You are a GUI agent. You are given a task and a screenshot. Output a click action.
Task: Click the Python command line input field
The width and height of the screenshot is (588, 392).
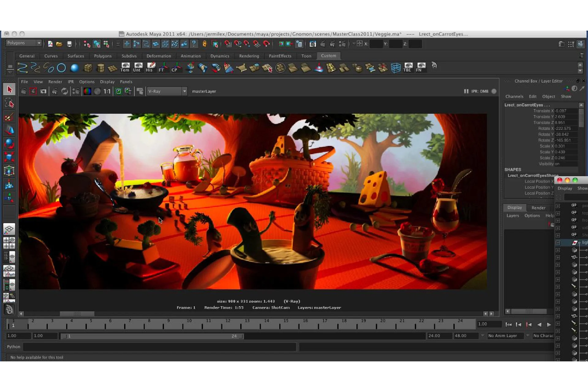(159, 347)
